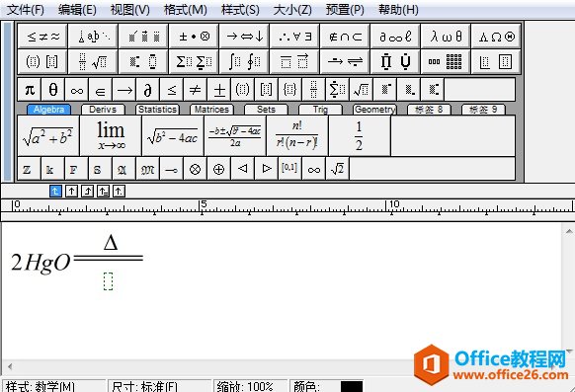Image resolution: width=575 pixels, height=392 pixels.
Task: Open the lowercase Greek letters palette (λωθ)
Action: [446, 36]
